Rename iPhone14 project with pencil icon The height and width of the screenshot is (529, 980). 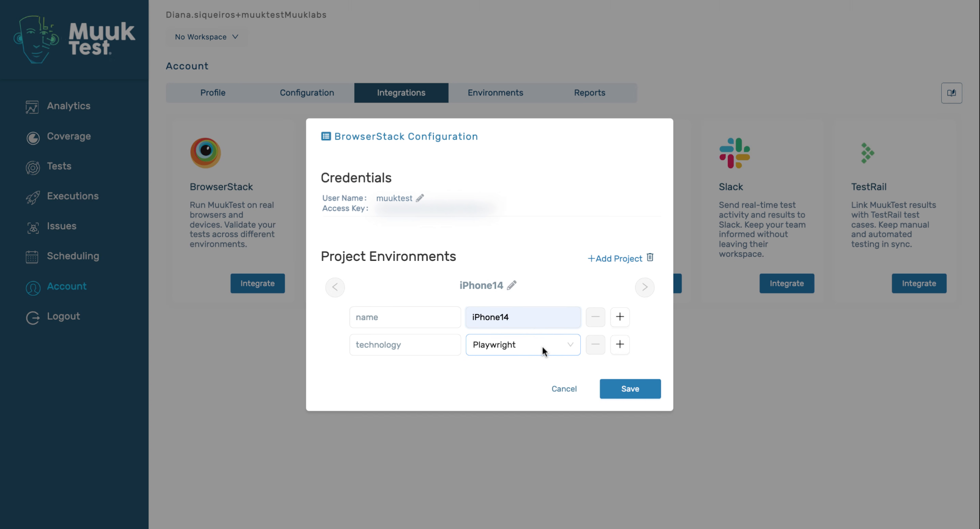(512, 285)
